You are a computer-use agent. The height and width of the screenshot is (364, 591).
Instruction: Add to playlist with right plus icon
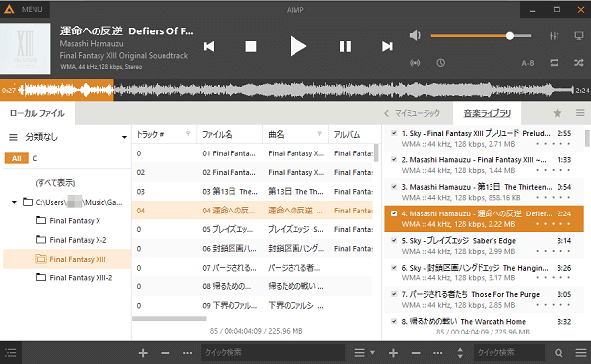(393, 353)
